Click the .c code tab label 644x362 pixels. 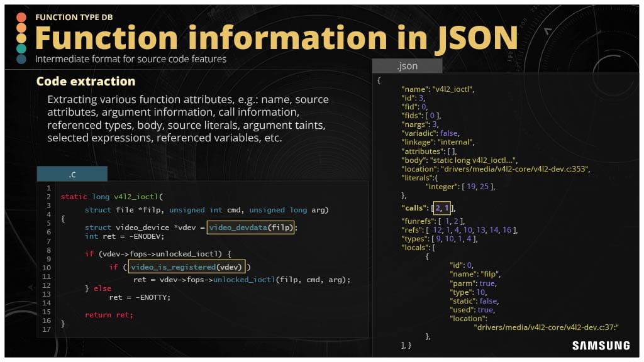pos(72,175)
